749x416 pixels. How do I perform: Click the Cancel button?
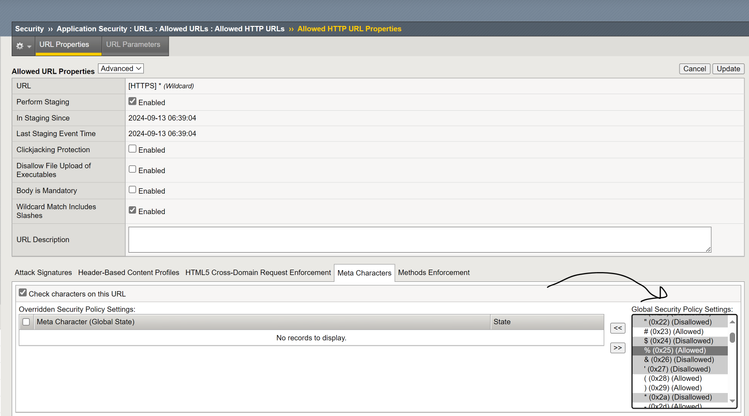(695, 69)
